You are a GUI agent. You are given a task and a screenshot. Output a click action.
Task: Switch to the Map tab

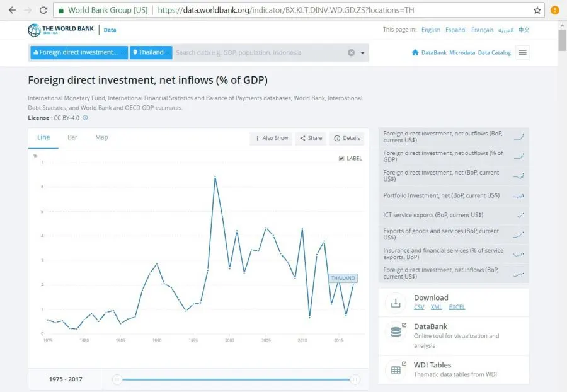[x=101, y=137]
